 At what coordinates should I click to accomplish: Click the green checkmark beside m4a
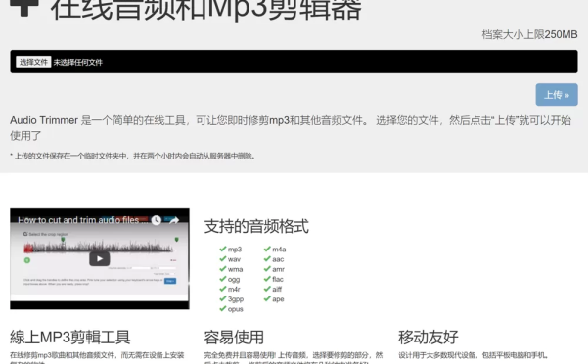click(267, 249)
